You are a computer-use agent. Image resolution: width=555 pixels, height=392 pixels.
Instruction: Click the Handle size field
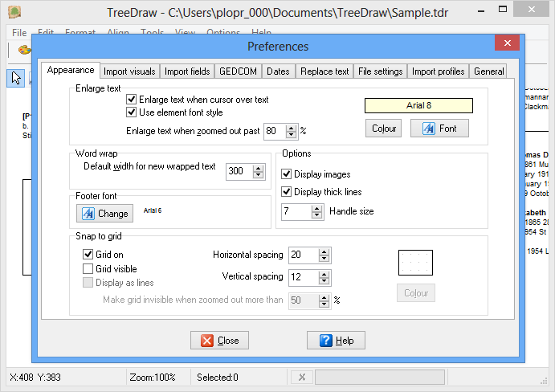point(296,211)
